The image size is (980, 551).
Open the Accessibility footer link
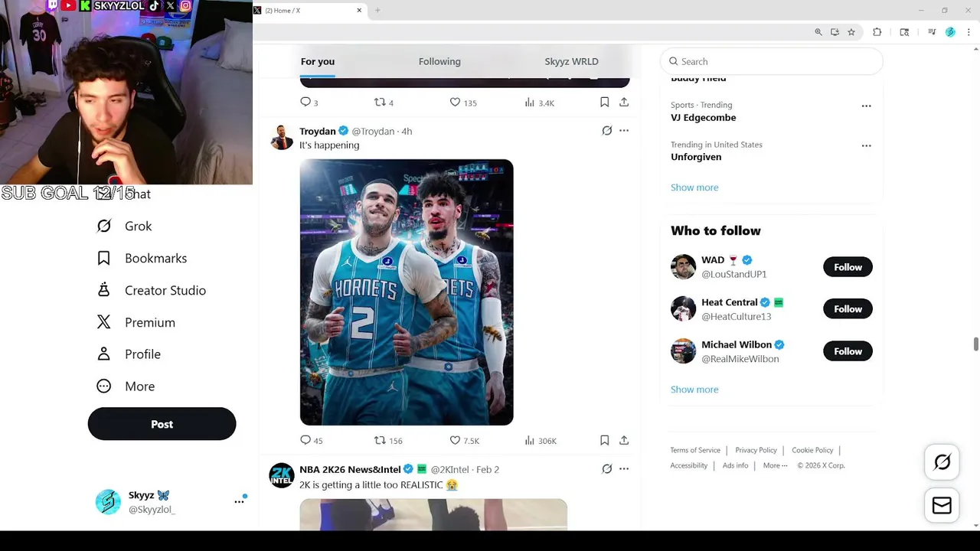pos(689,465)
